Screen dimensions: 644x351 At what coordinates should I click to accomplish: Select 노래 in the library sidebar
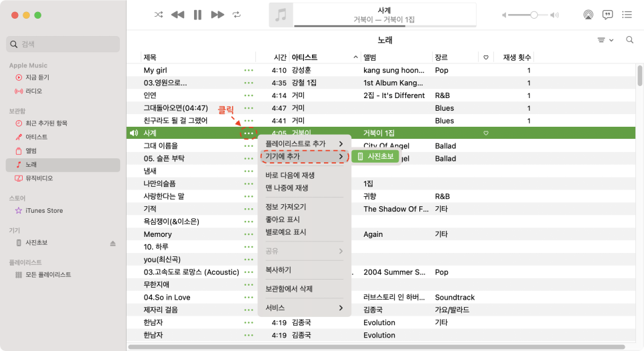[x=63, y=164]
